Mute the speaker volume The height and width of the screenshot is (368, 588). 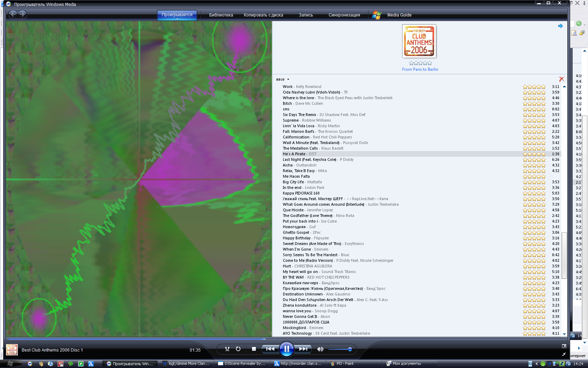click(x=320, y=349)
